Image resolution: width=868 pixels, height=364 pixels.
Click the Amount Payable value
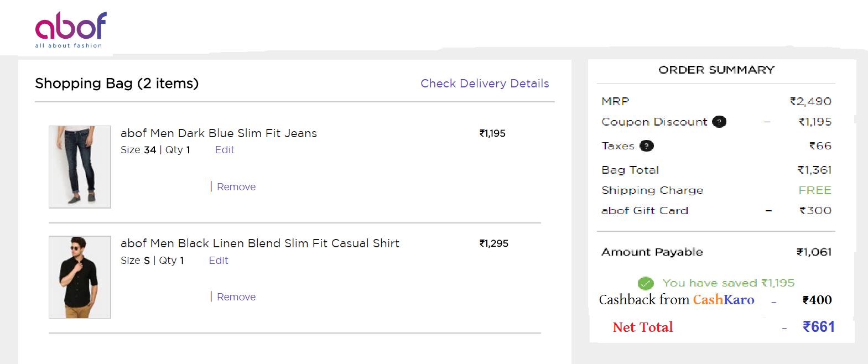point(814,252)
